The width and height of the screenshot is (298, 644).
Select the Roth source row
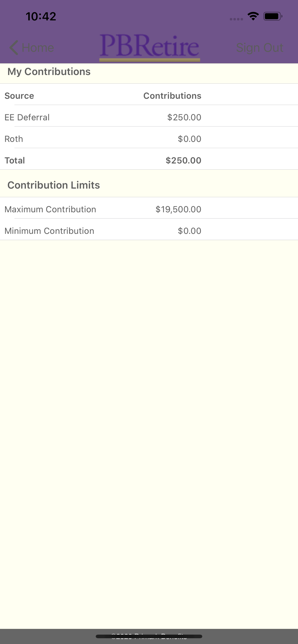(149, 139)
